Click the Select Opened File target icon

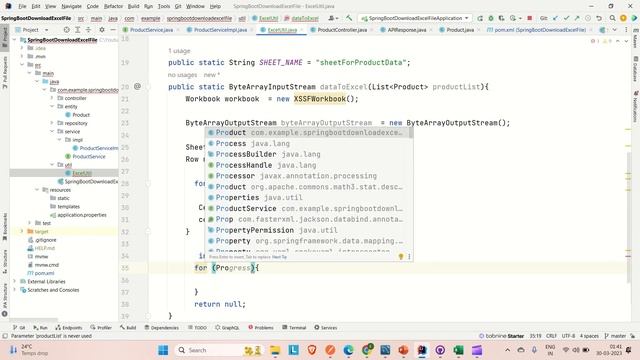point(67,30)
